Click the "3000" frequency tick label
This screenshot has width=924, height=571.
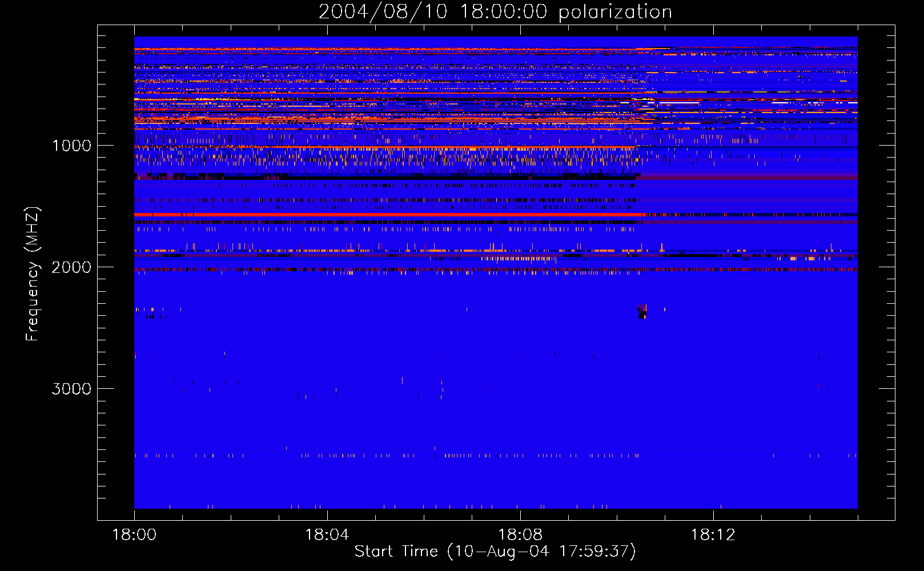click(71, 389)
